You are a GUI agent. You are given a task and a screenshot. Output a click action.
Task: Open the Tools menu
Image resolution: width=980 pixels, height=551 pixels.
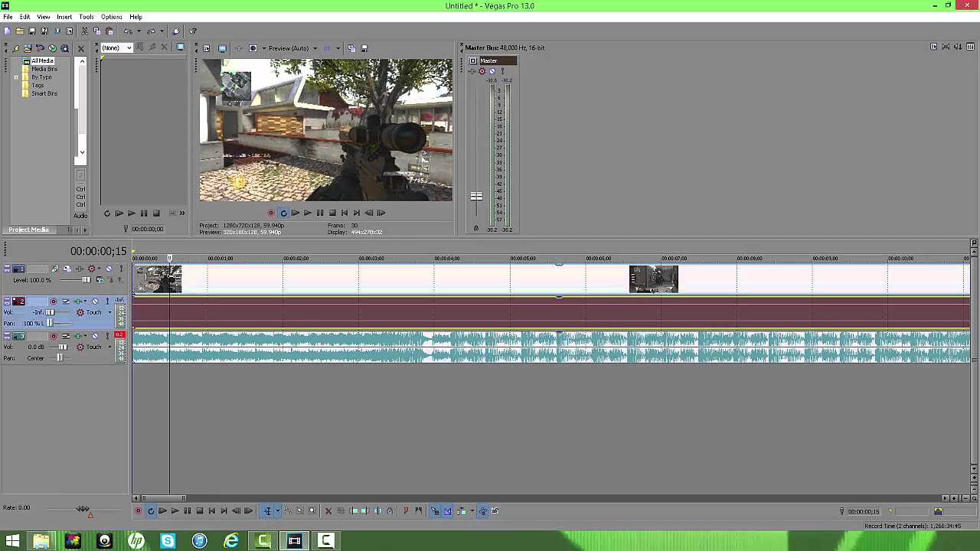click(86, 17)
